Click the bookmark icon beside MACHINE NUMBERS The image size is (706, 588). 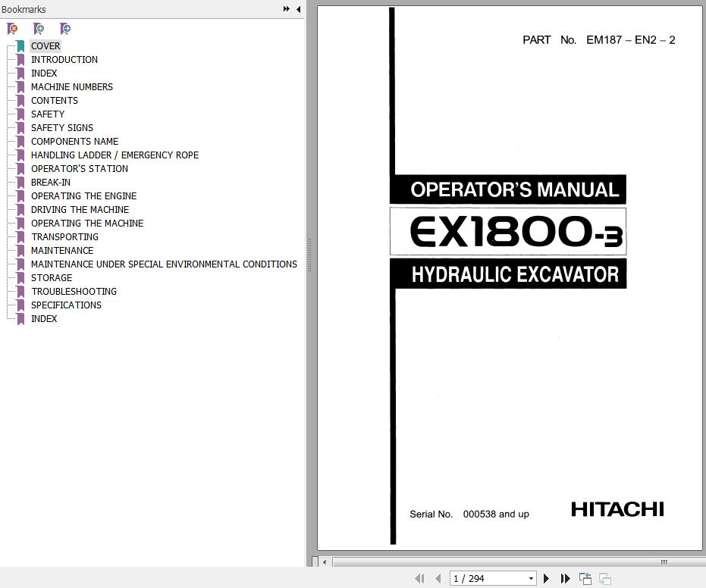point(20,87)
